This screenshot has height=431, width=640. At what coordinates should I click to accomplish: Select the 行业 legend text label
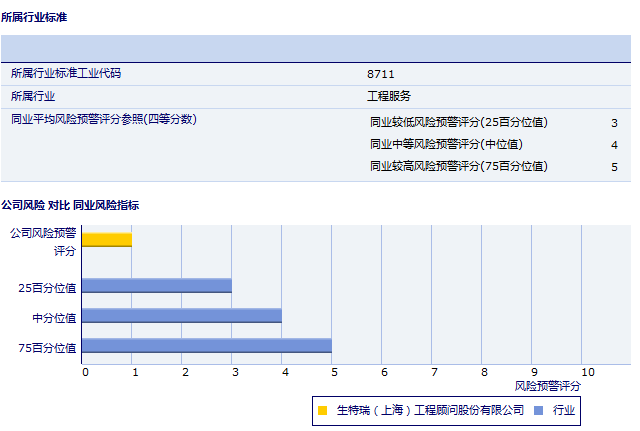(x=564, y=410)
